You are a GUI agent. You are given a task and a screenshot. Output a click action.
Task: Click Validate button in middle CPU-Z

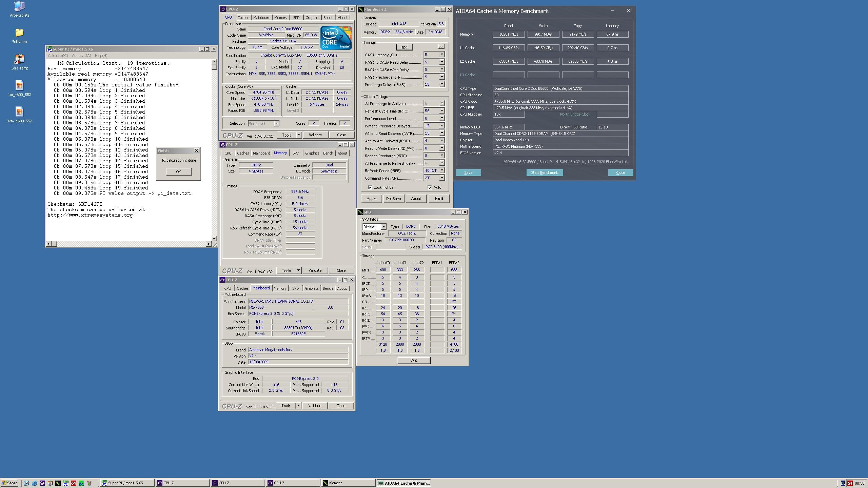point(315,270)
